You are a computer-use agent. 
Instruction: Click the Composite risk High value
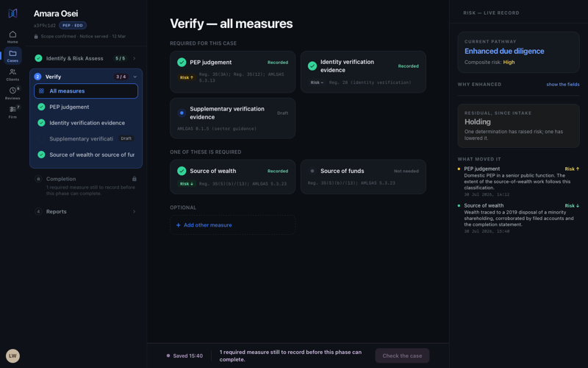tap(509, 63)
